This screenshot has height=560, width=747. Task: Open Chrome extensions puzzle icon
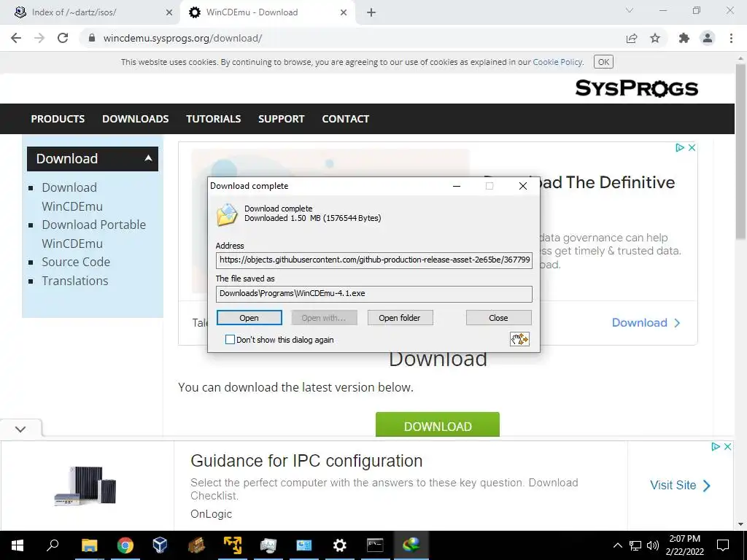point(684,38)
